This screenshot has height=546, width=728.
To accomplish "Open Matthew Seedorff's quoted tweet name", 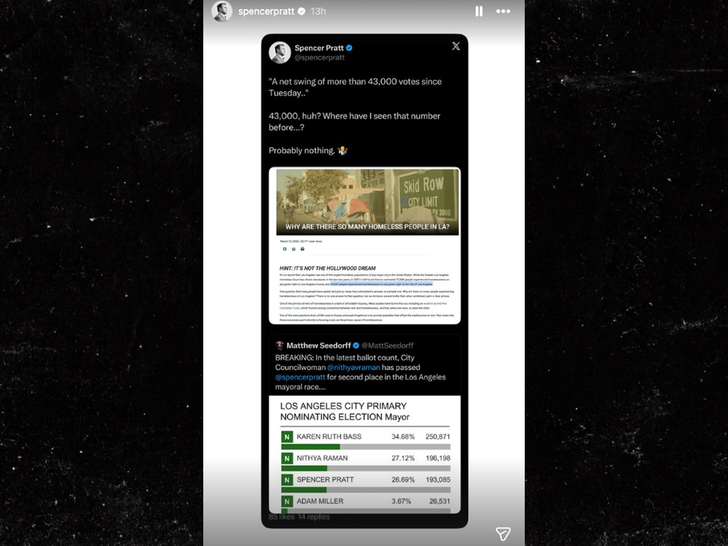I will pos(318,345).
